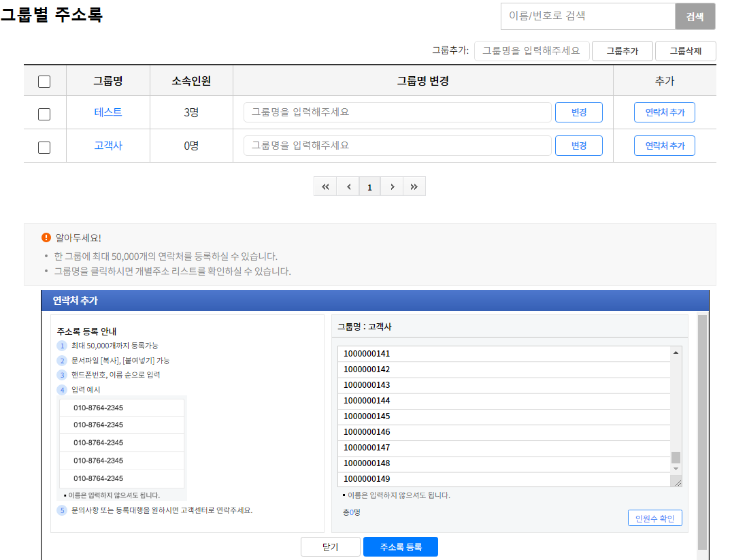Click the 그룹추가 button

coord(622,51)
